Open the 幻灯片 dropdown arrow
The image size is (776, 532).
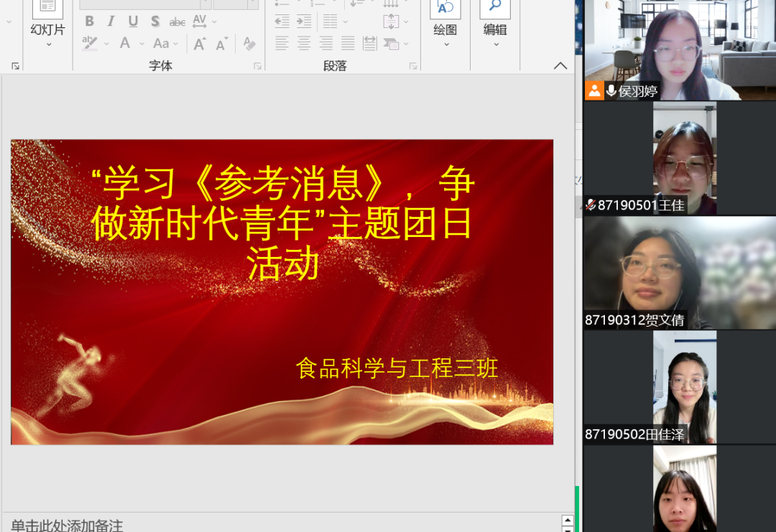click(x=48, y=45)
